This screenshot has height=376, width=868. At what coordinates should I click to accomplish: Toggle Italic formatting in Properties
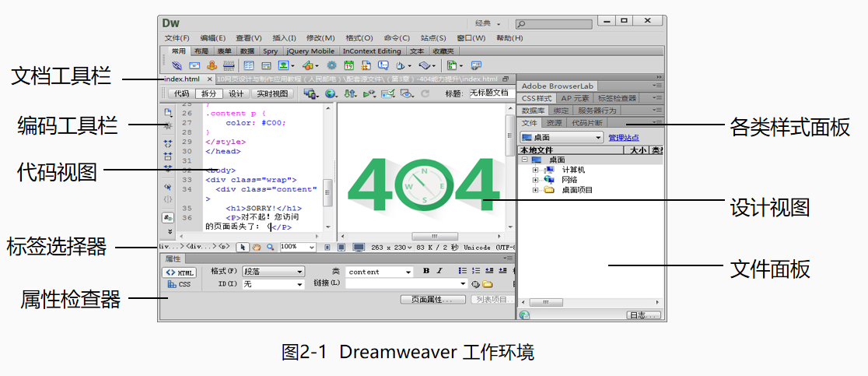click(439, 271)
